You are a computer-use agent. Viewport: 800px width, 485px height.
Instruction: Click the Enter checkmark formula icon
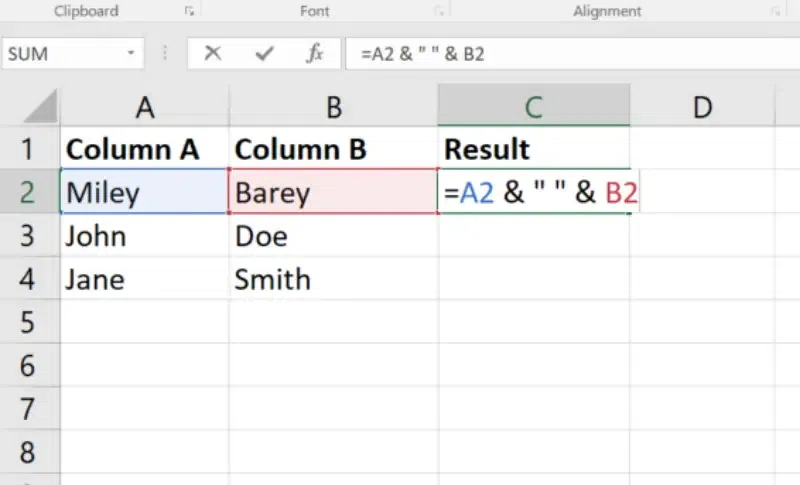[264, 54]
